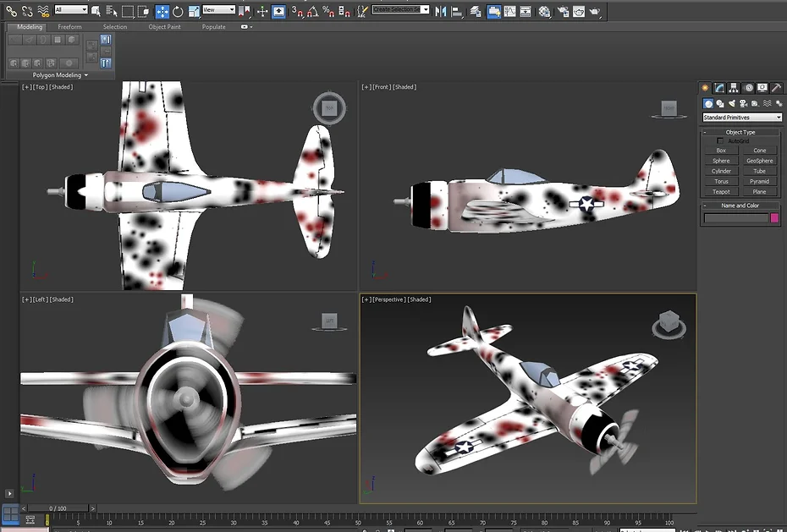Image resolution: width=787 pixels, height=532 pixels.
Task: Switch to the Freeform ribbon tab
Action: (69, 26)
